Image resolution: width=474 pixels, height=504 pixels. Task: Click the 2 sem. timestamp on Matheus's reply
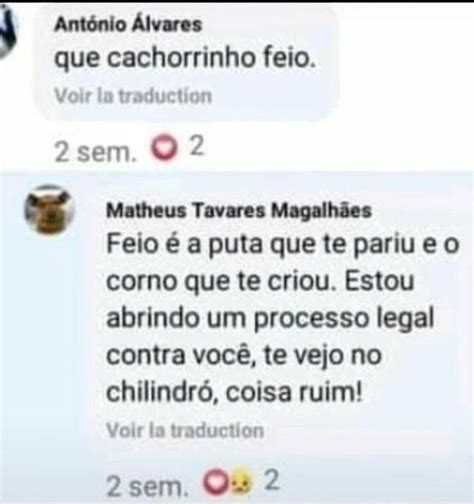147,486
